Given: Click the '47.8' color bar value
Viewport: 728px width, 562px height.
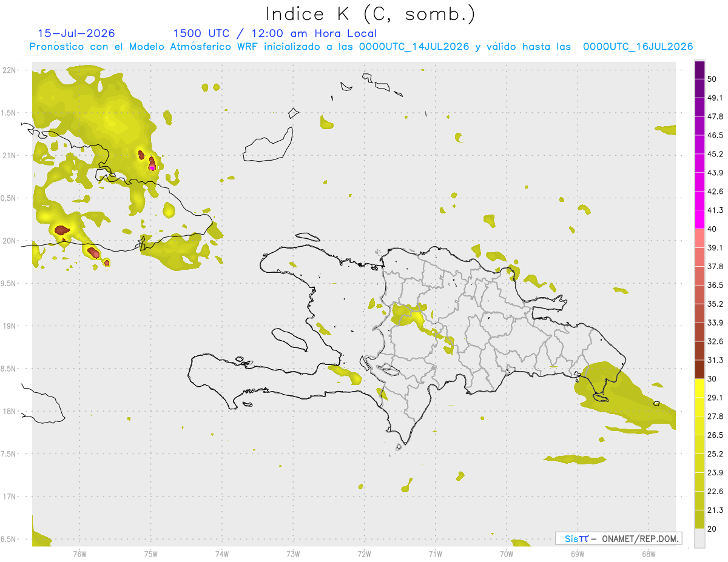Looking at the screenshot, I should pos(715,116).
